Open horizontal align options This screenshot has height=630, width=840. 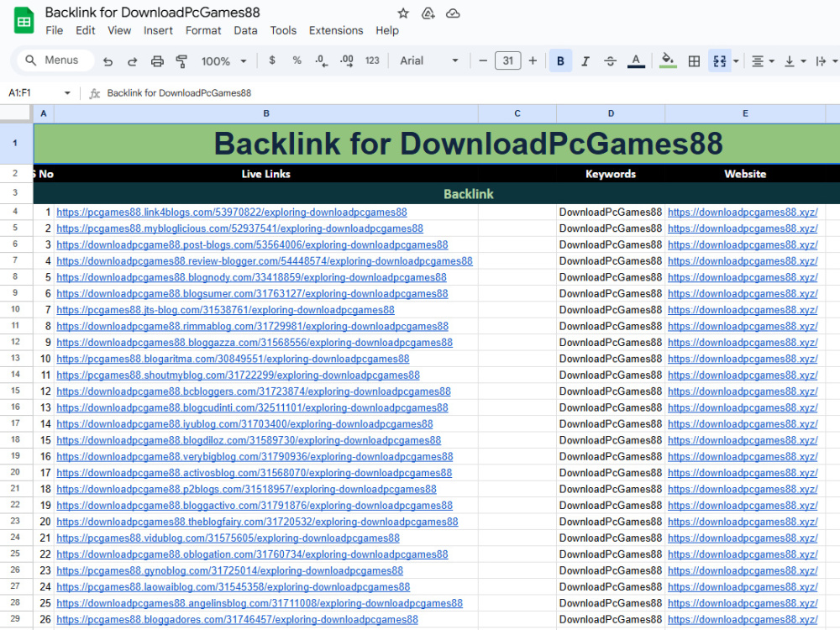[x=763, y=61]
